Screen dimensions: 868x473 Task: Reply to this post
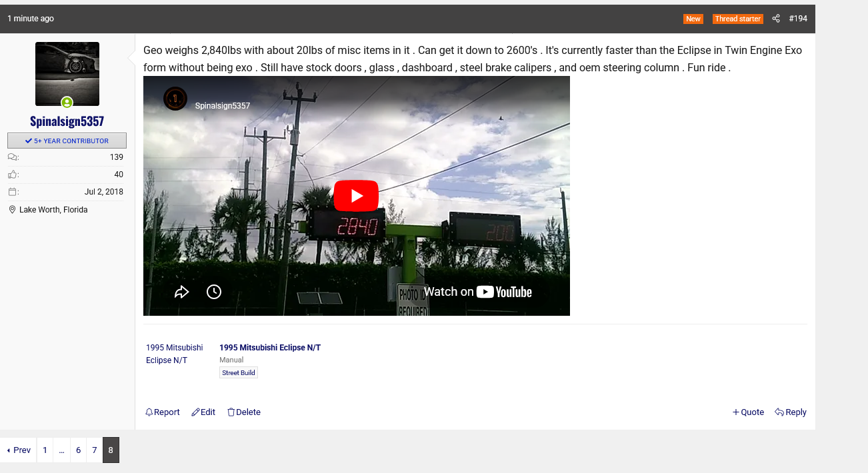click(791, 412)
